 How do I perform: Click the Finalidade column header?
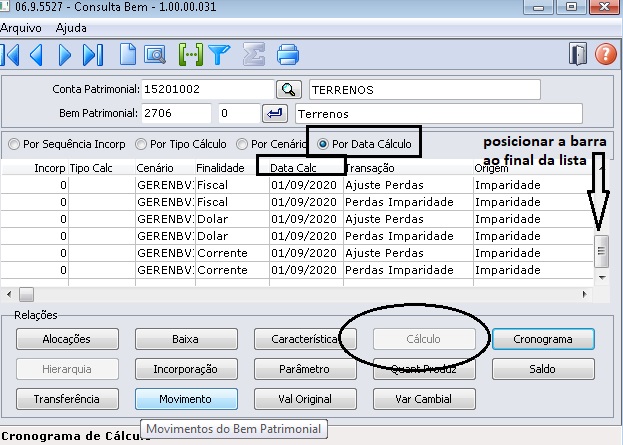coord(232,168)
